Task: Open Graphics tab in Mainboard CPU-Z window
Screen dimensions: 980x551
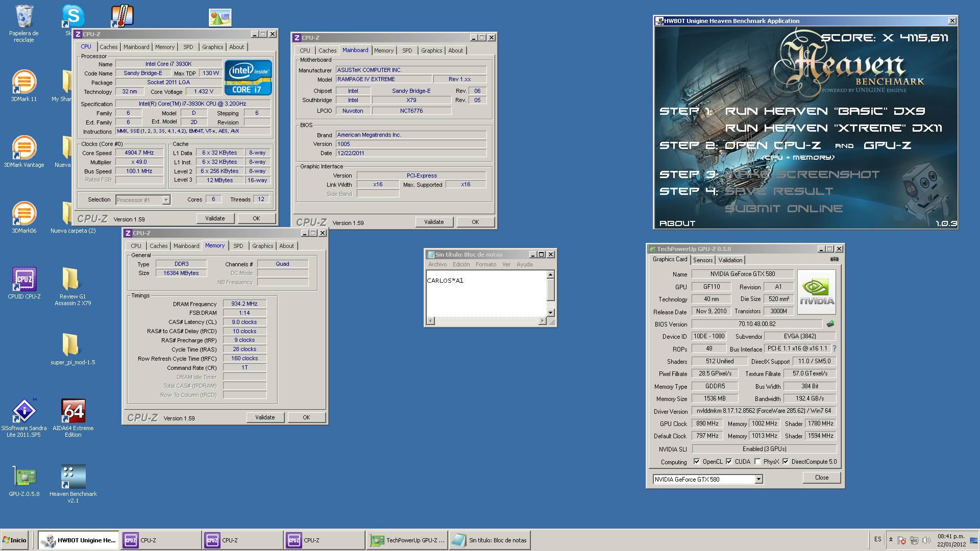Action: coord(431,51)
